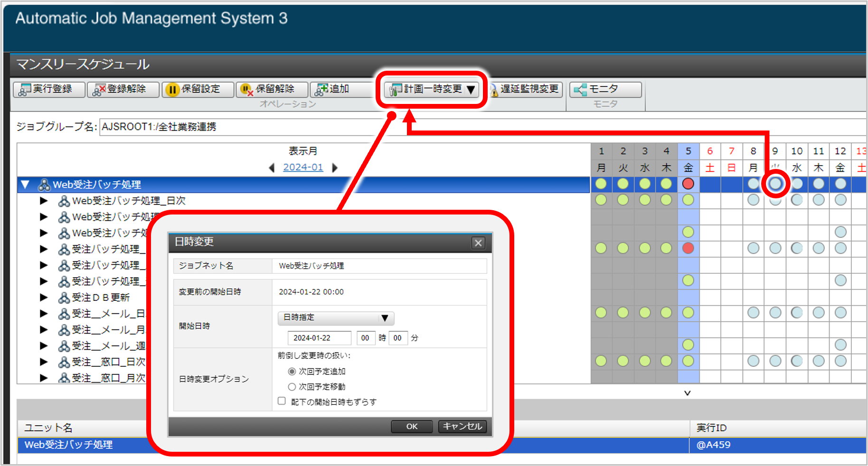This screenshot has height=466, width=868.
Task: Click red abnormal status on day 5 of Web受注バッチ処理 row
Action: click(688, 184)
